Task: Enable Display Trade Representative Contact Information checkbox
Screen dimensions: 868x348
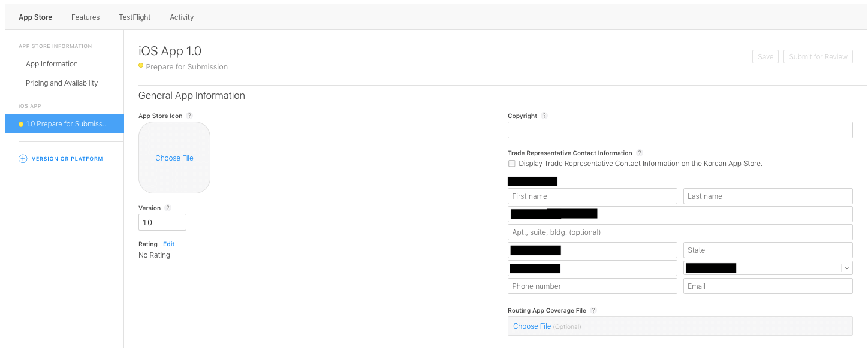Action: click(511, 164)
